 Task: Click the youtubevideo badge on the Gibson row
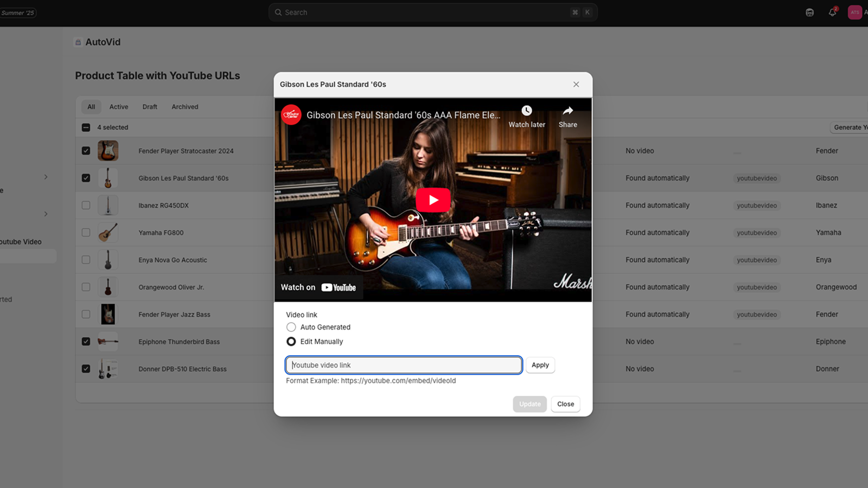coord(756,178)
